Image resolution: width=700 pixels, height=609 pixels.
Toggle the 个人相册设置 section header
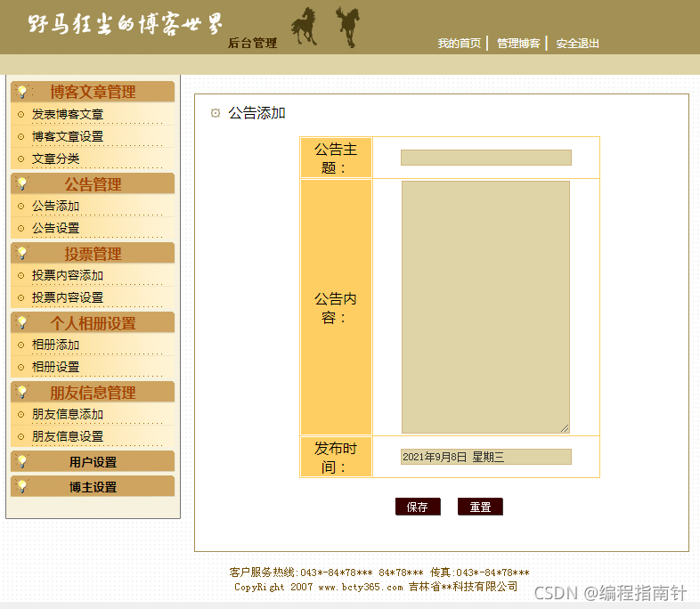[x=93, y=322]
